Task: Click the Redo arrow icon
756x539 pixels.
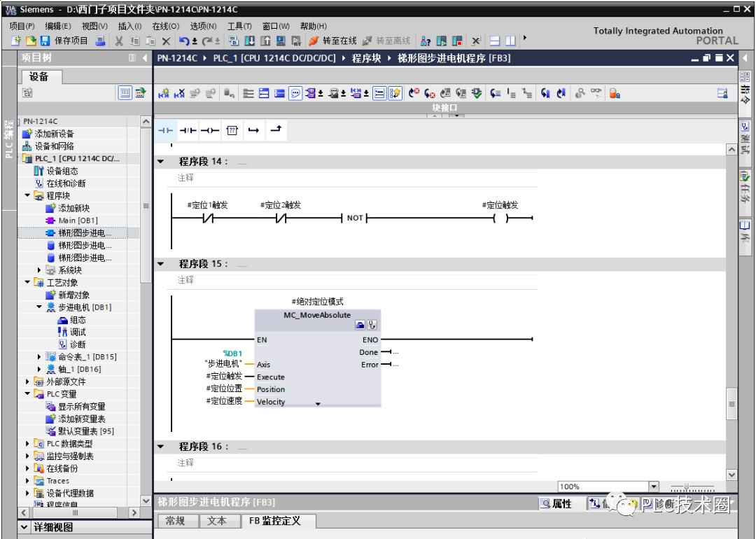Action: click(206, 41)
